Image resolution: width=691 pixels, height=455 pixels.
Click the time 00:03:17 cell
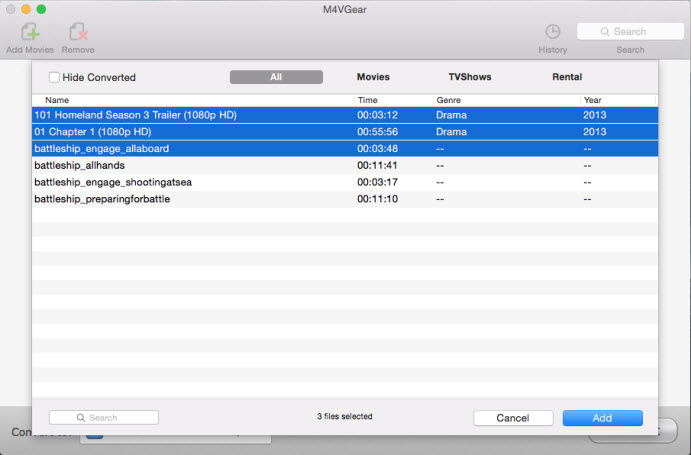(x=378, y=182)
